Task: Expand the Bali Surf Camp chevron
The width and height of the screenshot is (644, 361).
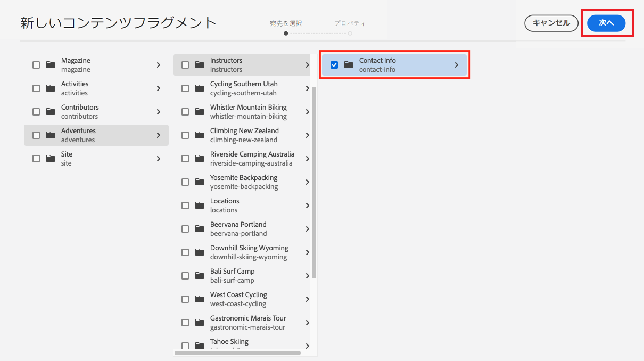Action: pos(307,276)
